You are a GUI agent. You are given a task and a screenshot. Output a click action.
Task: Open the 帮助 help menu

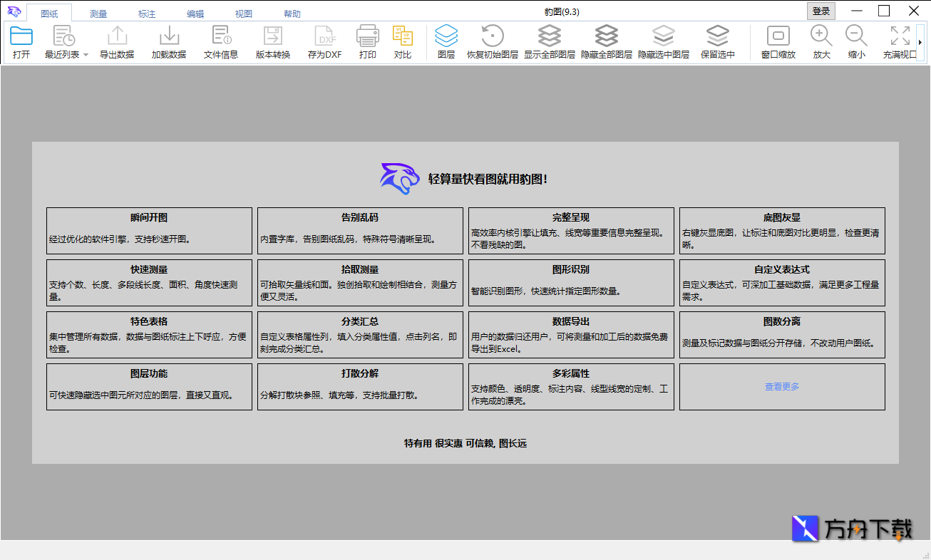[292, 12]
